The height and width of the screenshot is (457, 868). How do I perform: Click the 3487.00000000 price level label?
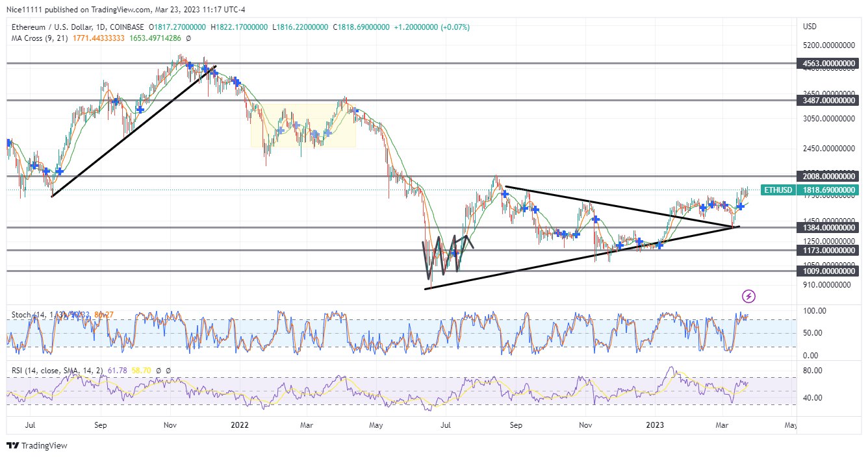click(826, 100)
